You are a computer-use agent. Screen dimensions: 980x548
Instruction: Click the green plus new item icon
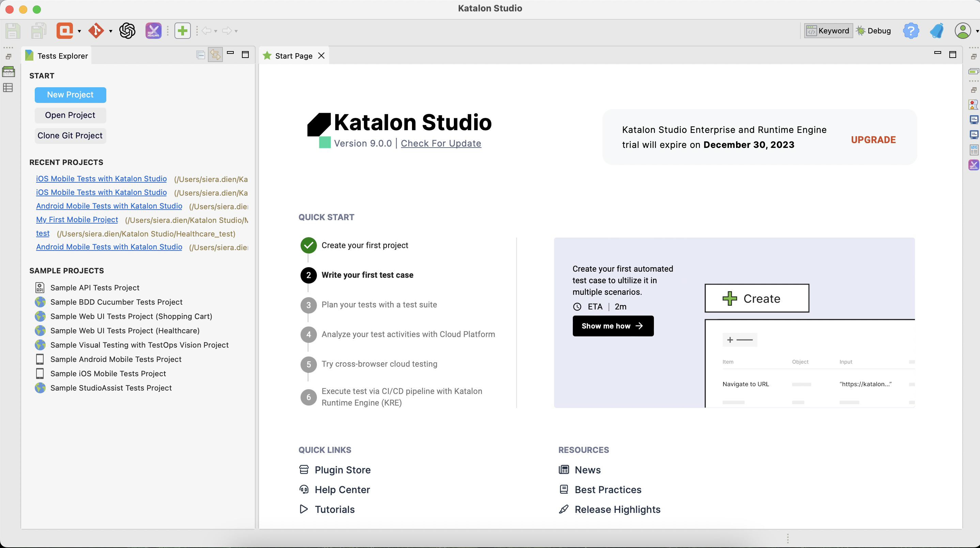click(x=182, y=30)
